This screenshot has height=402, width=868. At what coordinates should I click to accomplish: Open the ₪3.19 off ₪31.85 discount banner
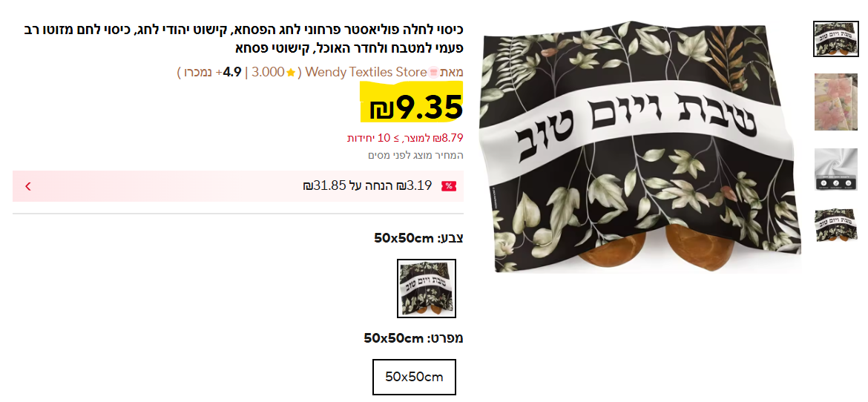click(238, 186)
